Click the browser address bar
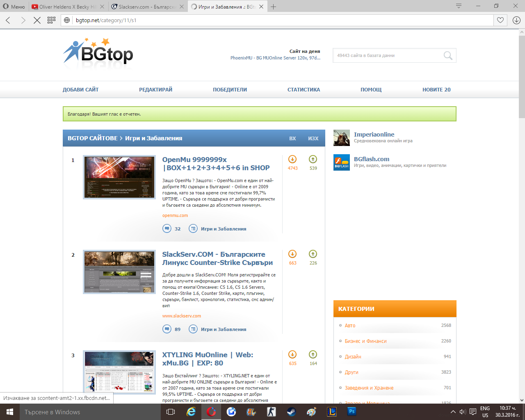This screenshot has width=525, height=420. pyautogui.click(x=283, y=20)
